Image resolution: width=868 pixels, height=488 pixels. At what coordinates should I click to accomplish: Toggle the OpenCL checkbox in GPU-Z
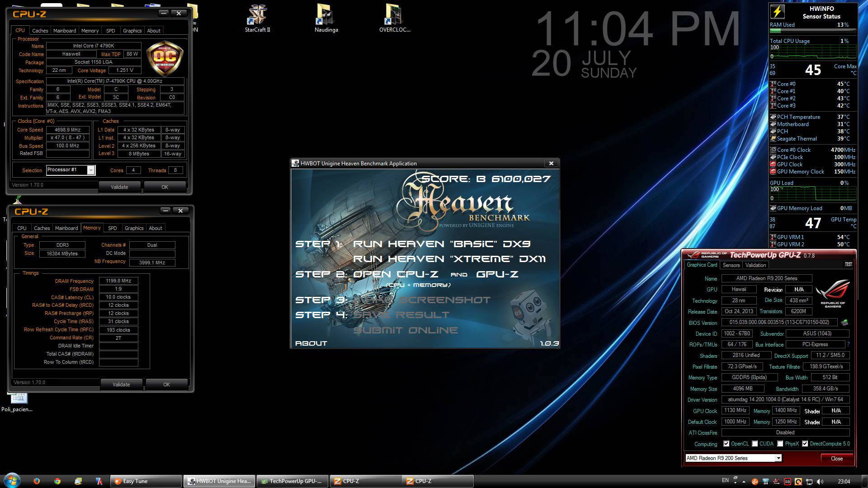pyautogui.click(x=726, y=444)
